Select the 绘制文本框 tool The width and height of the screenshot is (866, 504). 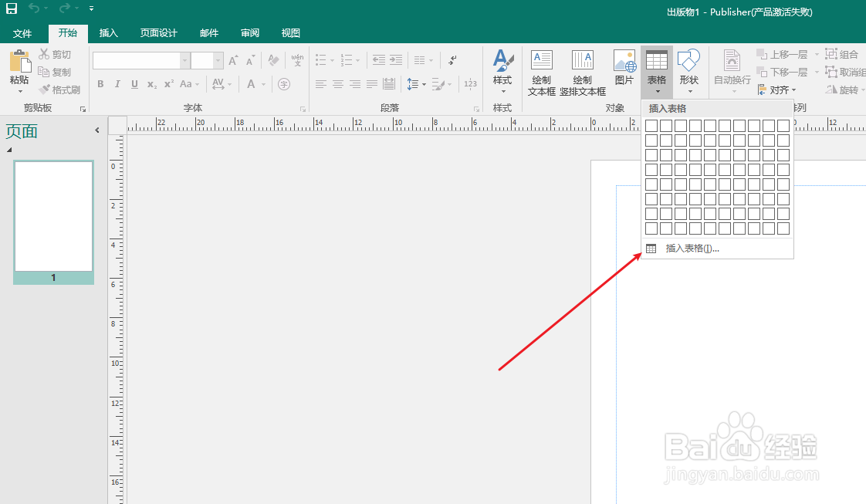(x=541, y=69)
